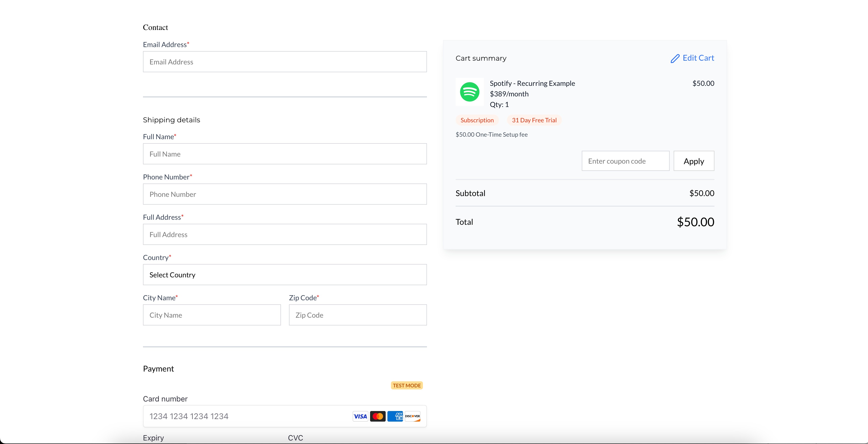
Task: Click the Subtotal $50.00 amount
Action: tap(702, 193)
